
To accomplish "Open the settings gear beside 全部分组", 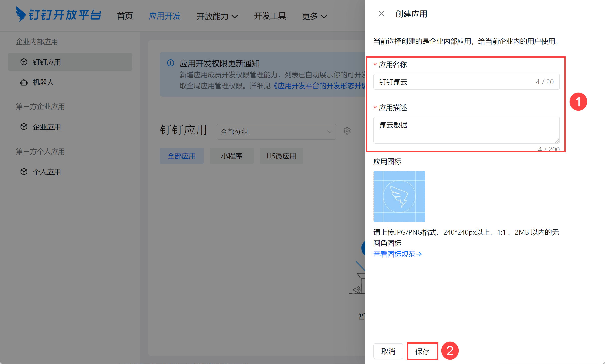I will pyautogui.click(x=347, y=131).
